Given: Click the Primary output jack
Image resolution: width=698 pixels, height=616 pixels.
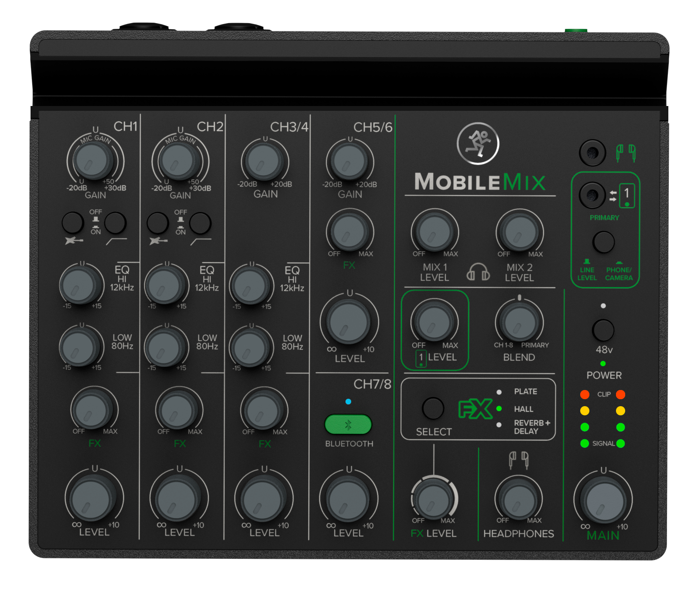Looking at the screenshot, I should 592,195.
